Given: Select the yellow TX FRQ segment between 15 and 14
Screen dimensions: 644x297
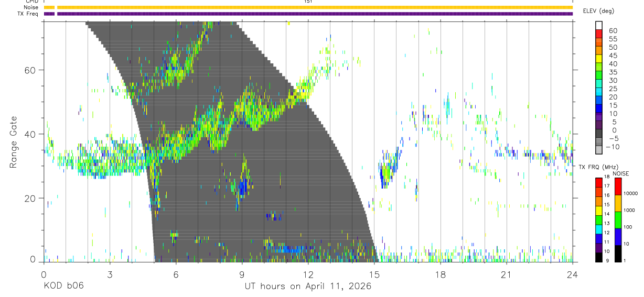Looking at the screenshot, I should tap(599, 210).
